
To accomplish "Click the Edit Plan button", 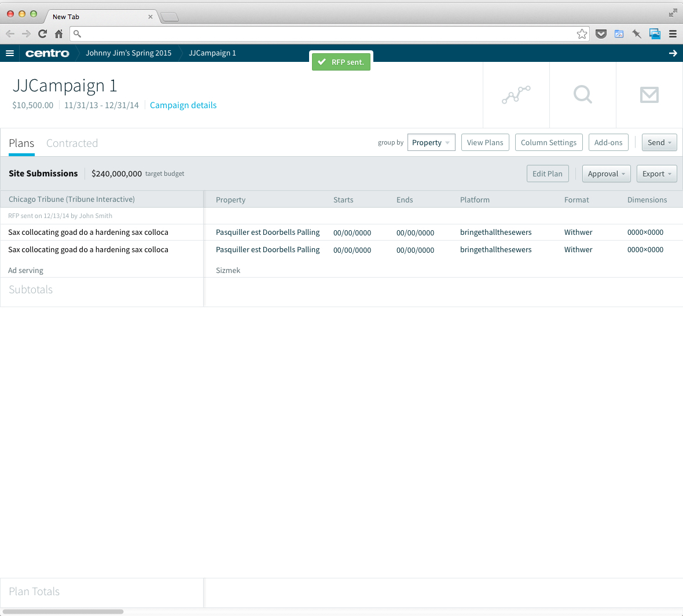I will [x=547, y=174].
